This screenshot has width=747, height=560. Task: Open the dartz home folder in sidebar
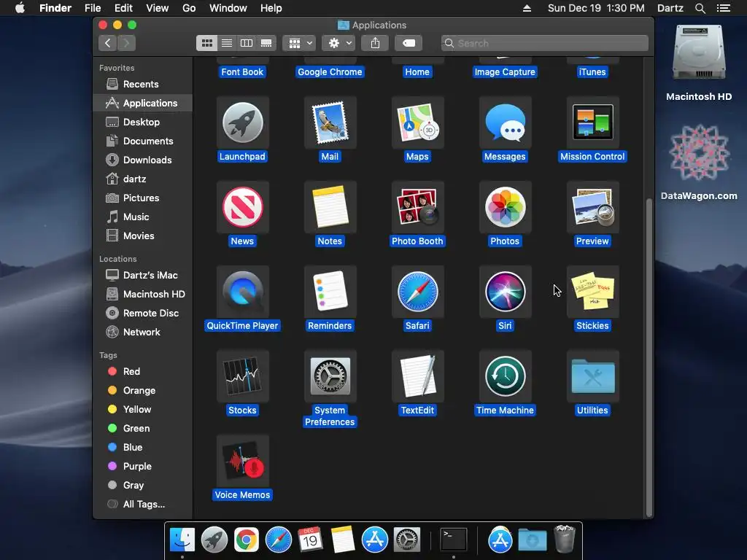(x=143, y=179)
